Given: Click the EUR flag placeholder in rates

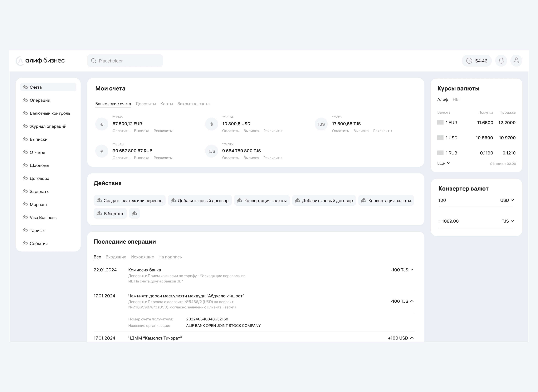Looking at the screenshot, I should pyautogui.click(x=440, y=122).
